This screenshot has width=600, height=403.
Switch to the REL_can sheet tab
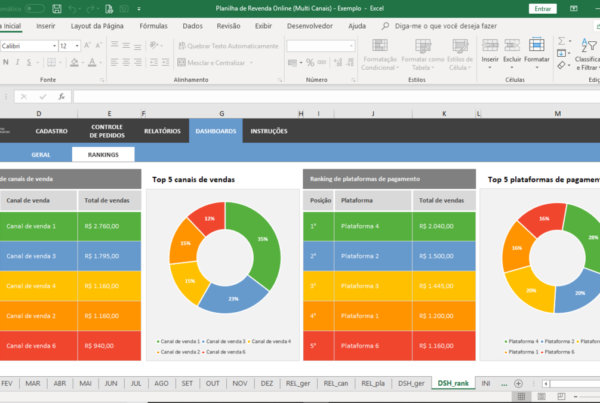(336, 383)
